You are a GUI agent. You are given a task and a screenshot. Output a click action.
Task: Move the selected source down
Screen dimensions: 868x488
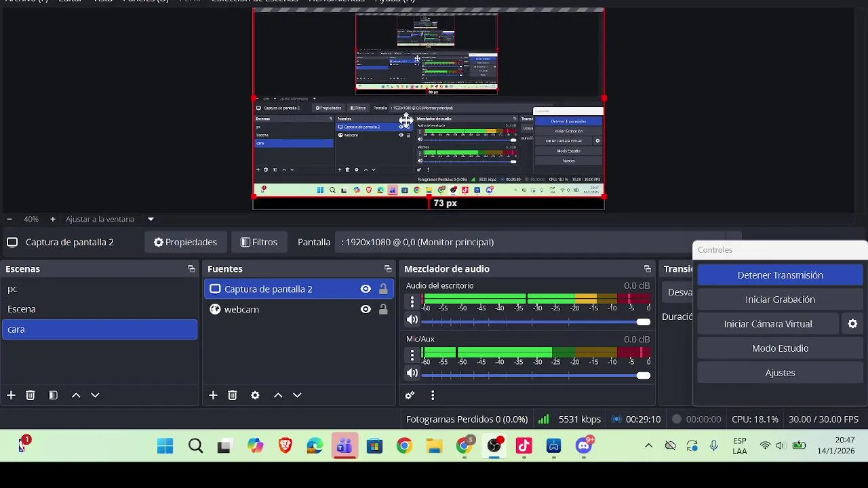(x=297, y=395)
